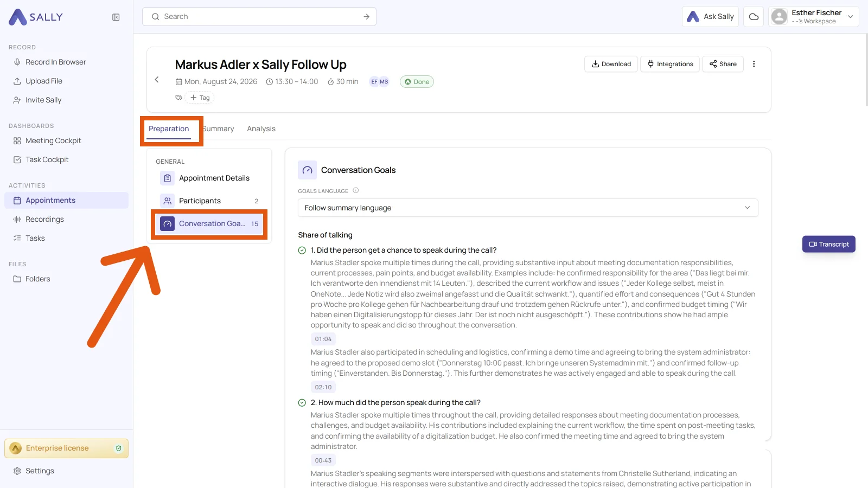This screenshot has height=488, width=868.
Task: Select Conversation Goals in General list
Action: pyautogui.click(x=209, y=224)
